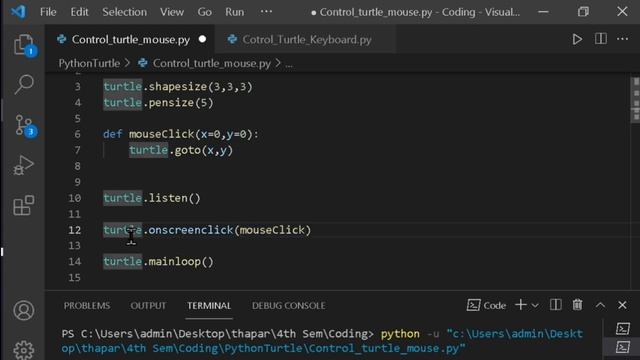The width and height of the screenshot is (640, 360).
Task: Open the launch profile dropdown arrow
Action: click(x=535, y=305)
